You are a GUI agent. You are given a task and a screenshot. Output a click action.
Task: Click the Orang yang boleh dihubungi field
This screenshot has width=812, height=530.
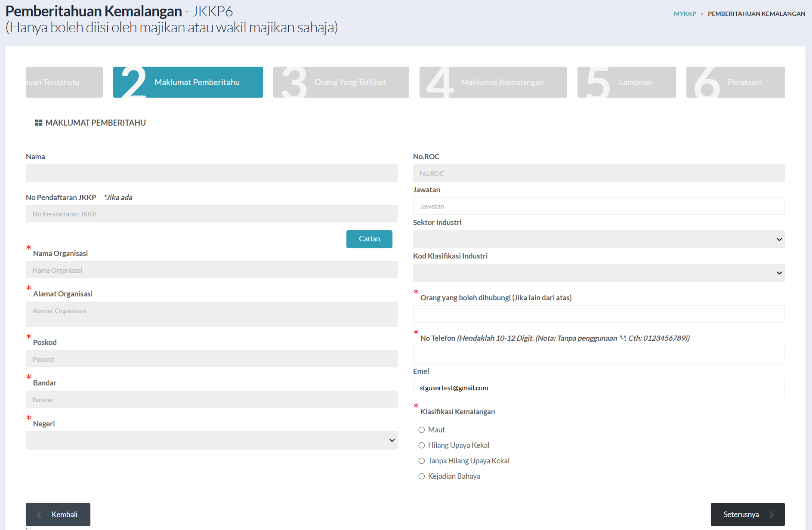click(599, 314)
